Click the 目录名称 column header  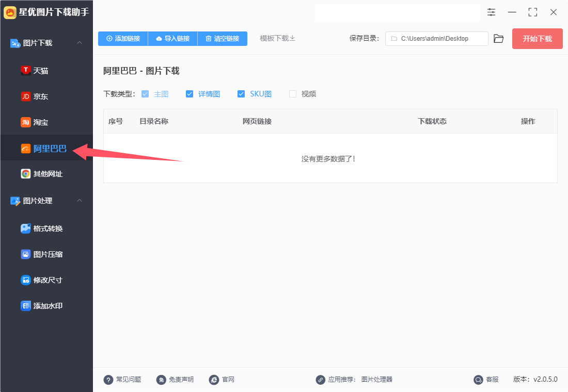coord(154,121)
